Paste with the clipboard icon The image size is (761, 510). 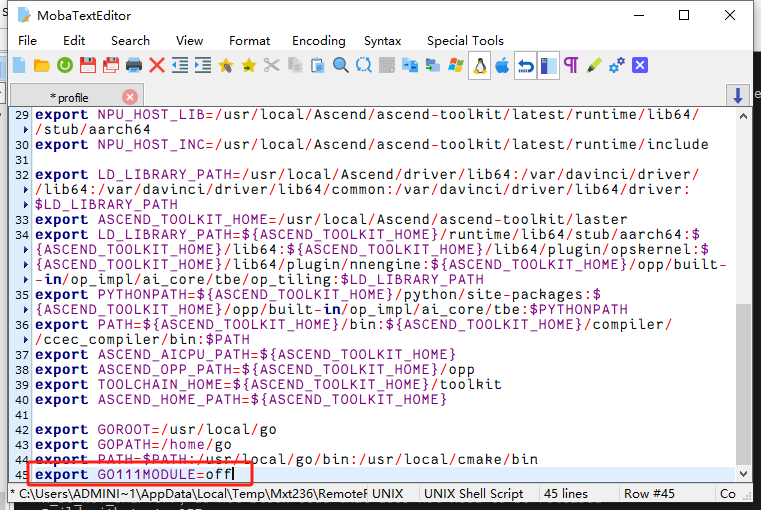coord(318,66)
